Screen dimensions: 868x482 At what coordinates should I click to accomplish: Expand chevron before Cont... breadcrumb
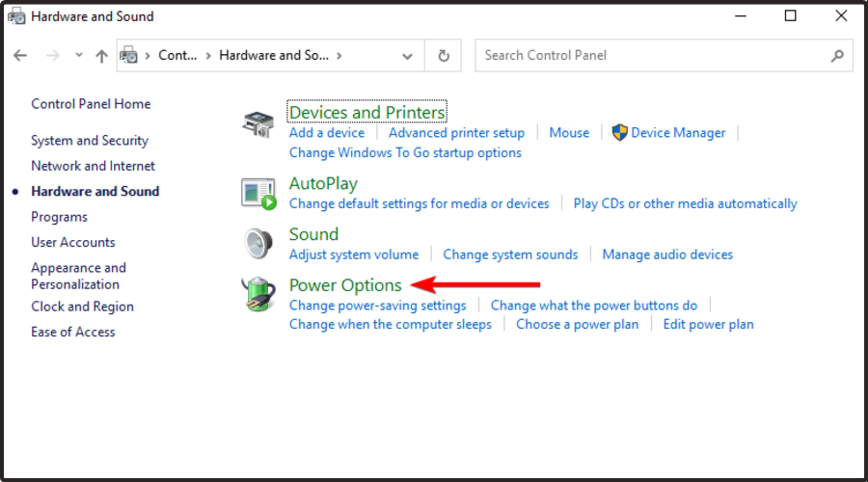[148, 55]
